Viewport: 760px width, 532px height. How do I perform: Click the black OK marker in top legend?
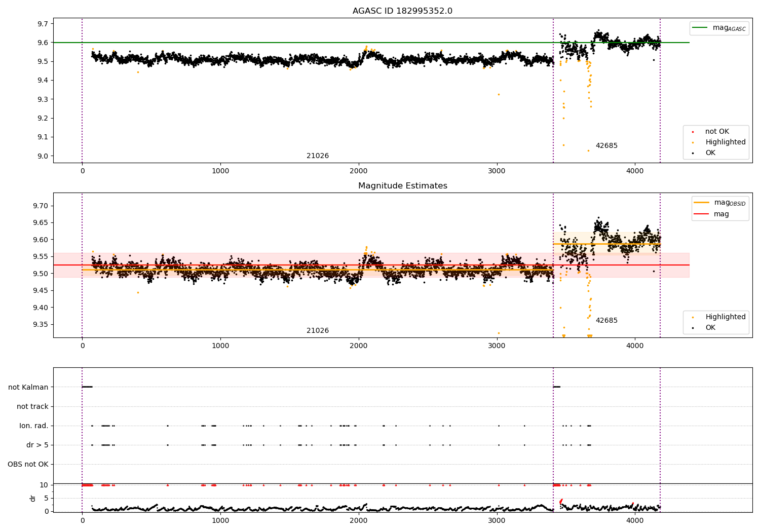click(x=693, y=153)
